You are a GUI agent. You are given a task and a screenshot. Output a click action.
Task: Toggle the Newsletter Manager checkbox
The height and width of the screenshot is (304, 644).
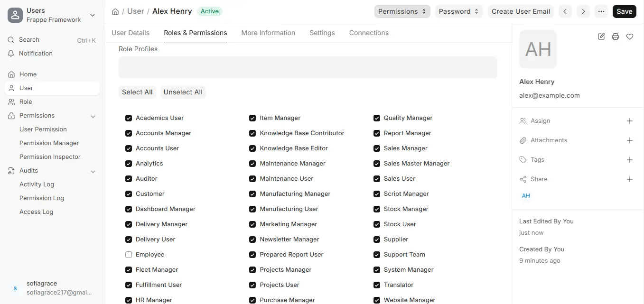pos(252,240)
